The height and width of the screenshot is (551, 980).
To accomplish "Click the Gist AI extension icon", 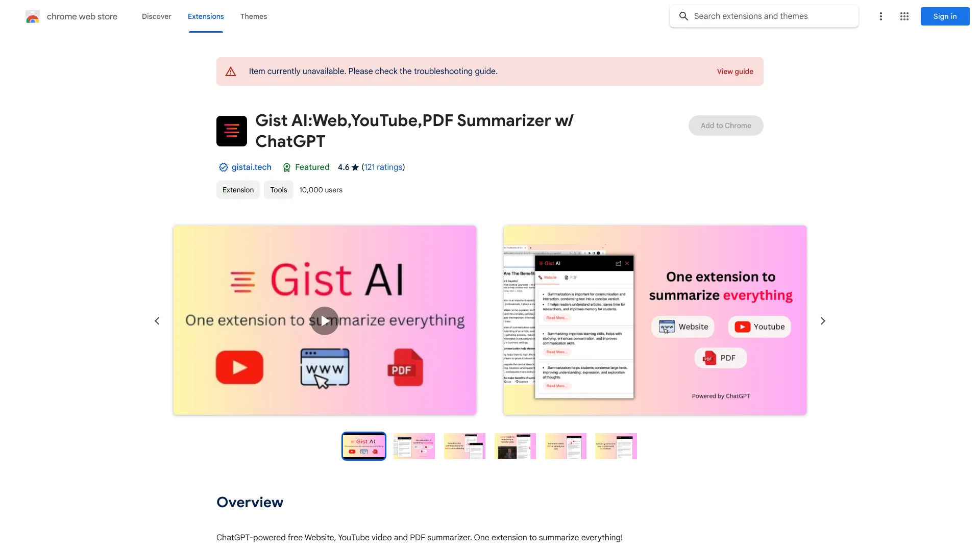I will point(231,131).
